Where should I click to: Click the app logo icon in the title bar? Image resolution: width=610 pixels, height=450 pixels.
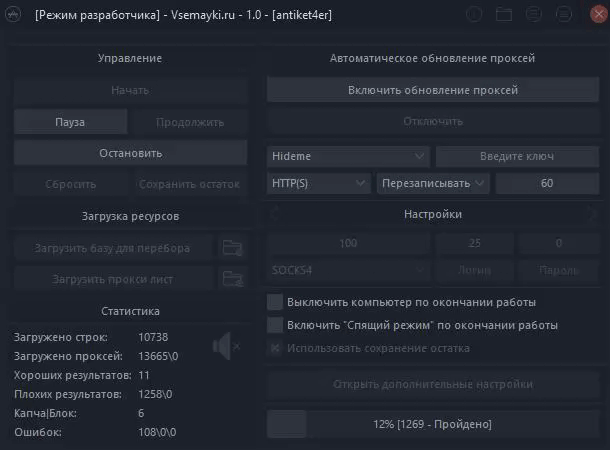(13, 15)
